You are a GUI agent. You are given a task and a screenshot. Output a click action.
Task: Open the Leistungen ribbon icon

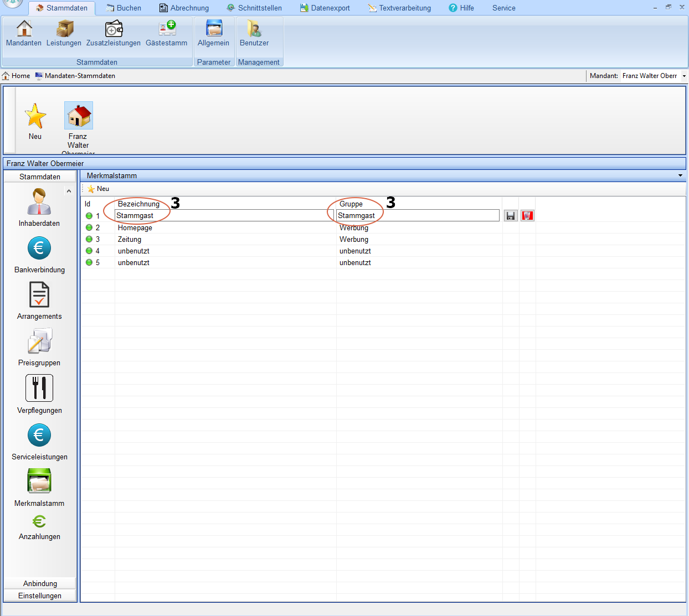[x=64, y=33]
